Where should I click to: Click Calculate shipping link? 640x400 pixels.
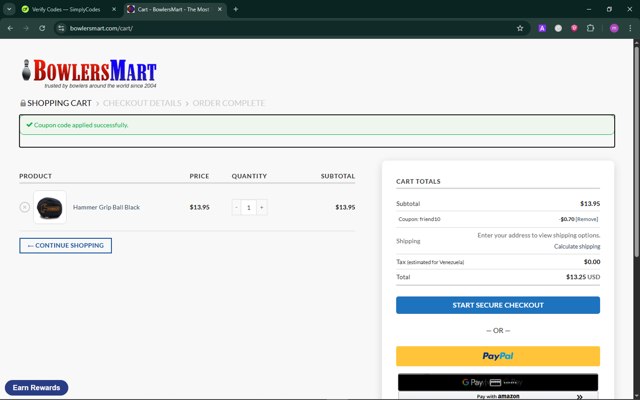pyautogui.click(x=577, y=247)
